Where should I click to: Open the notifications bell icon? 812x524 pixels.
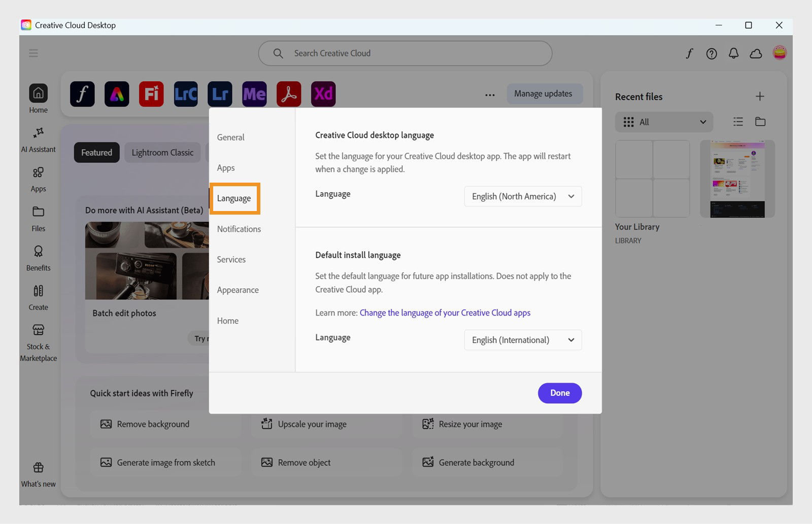(733, 53)
